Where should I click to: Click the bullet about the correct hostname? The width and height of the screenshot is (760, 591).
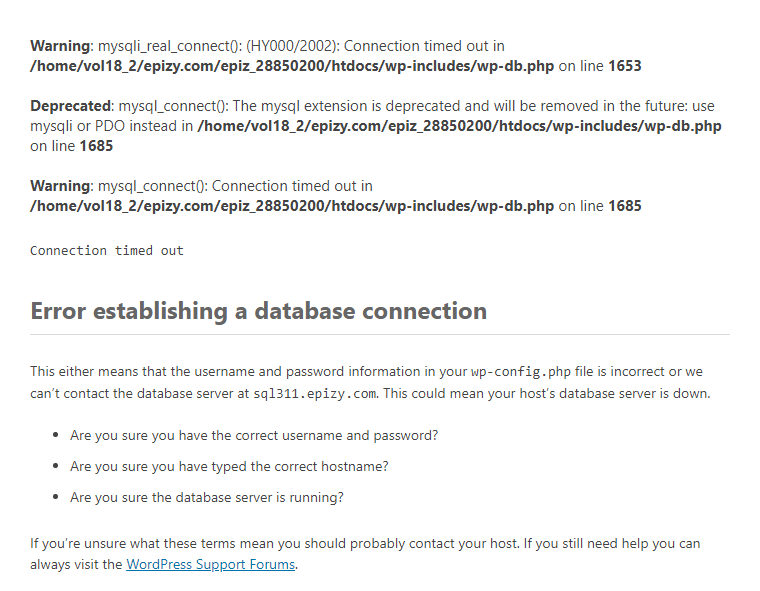point(229,466)
